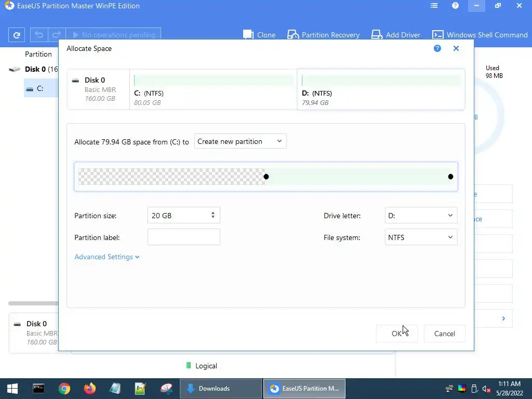Open the green chart app in the taskbar
The width and height of the screenshot is (532, 399).
pyautogui.click(x=140, y=389)
